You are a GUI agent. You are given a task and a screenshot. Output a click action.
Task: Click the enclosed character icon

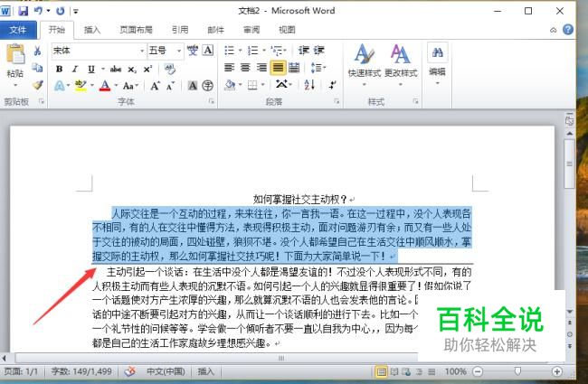208,86
